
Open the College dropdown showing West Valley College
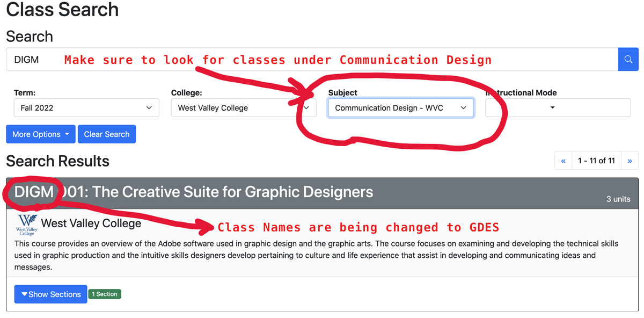(x=244, y=107)
